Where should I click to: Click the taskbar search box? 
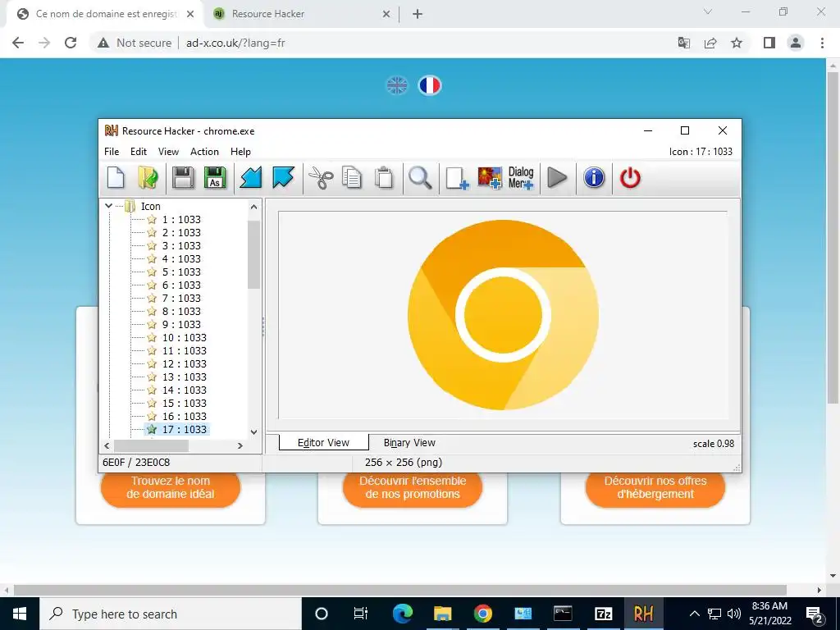pos(171,614)
